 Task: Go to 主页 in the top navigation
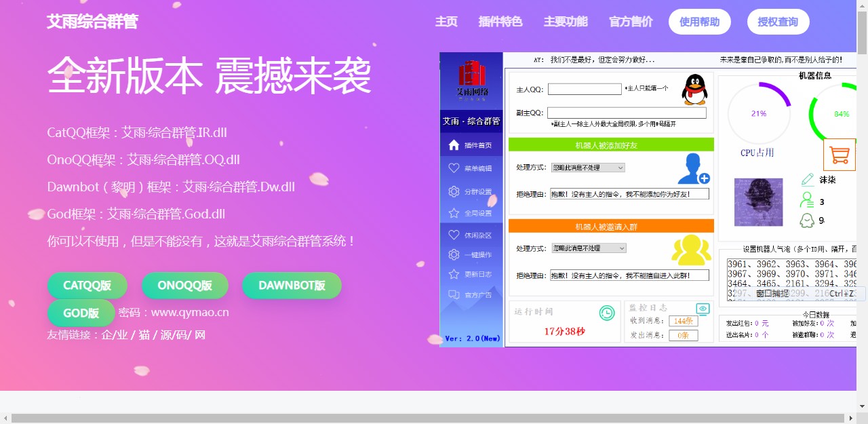[446, 22]
